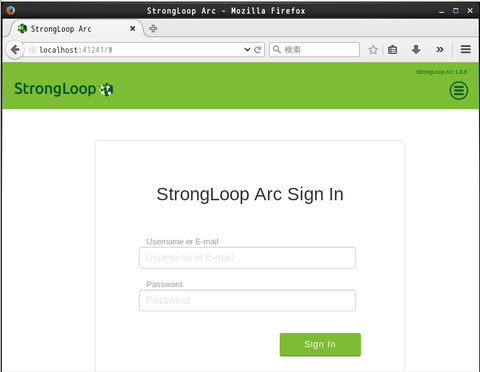Image resolution: width=480 pixels, height=372 pixels.
Task: Click the magnifier icon in the search box
Action: [x=277, y=50]
